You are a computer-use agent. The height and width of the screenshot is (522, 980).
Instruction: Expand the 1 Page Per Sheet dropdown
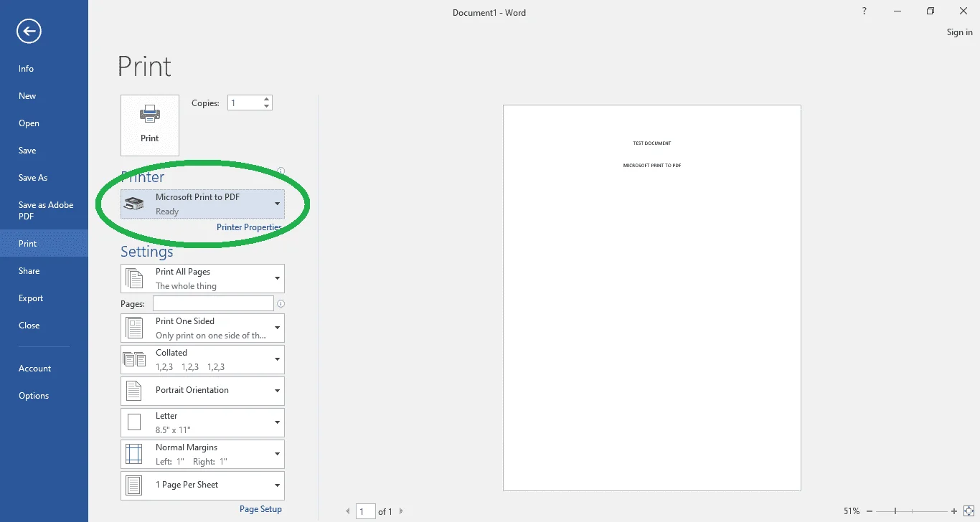pos(202,485)
